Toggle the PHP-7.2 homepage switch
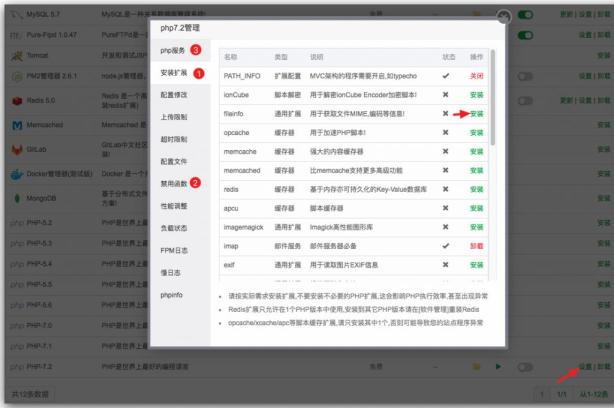 click(525, 367)
